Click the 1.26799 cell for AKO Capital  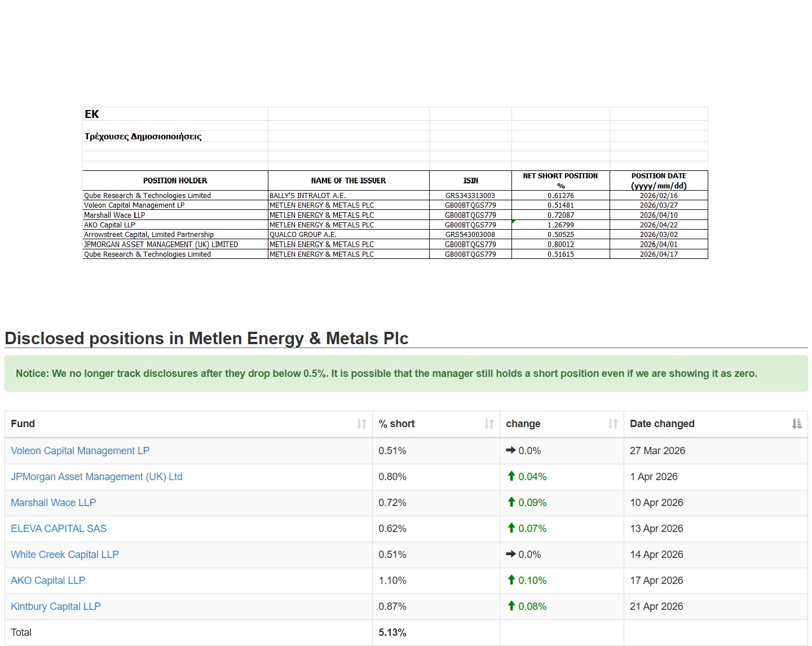coord(560,225)
